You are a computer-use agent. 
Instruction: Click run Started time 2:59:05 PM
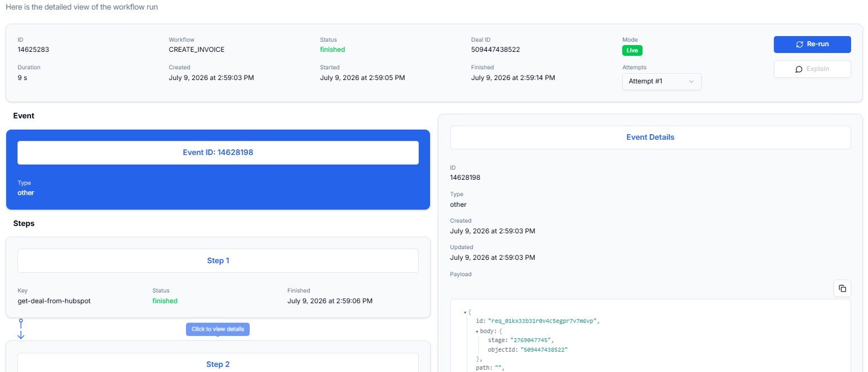[x=362, y=78]
